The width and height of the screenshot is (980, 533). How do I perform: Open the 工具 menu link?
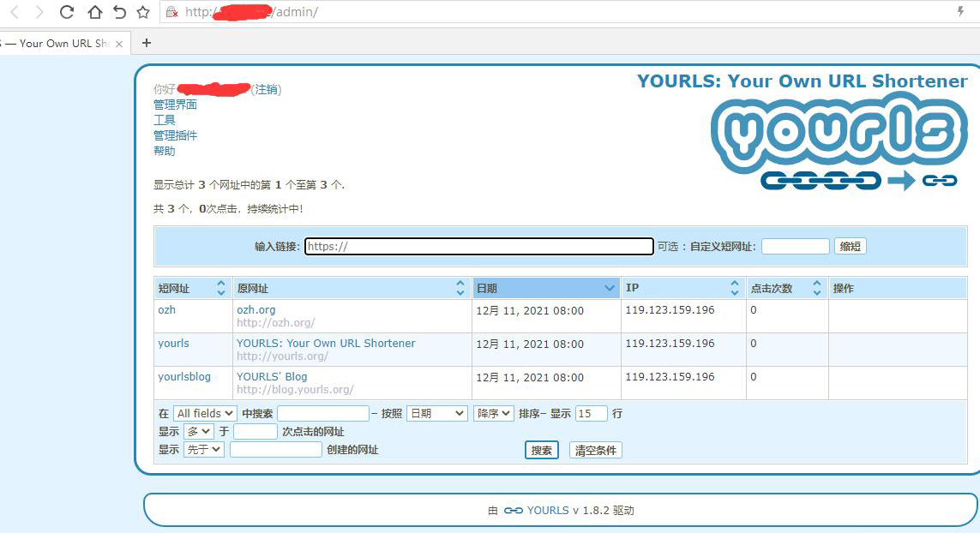165,120
